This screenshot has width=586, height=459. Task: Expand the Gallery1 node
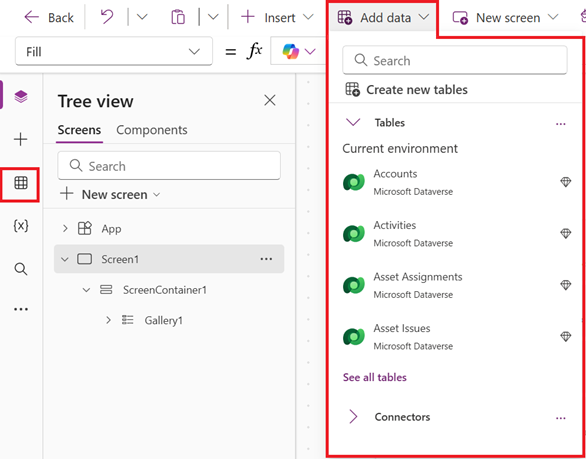tap(108, 320)
